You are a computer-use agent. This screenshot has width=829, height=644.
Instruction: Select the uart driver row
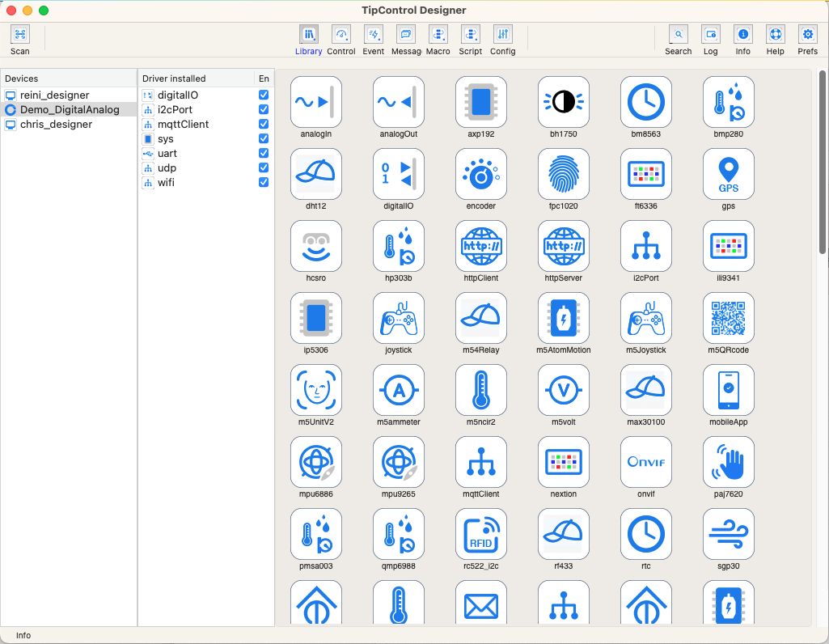coord(167,154)
